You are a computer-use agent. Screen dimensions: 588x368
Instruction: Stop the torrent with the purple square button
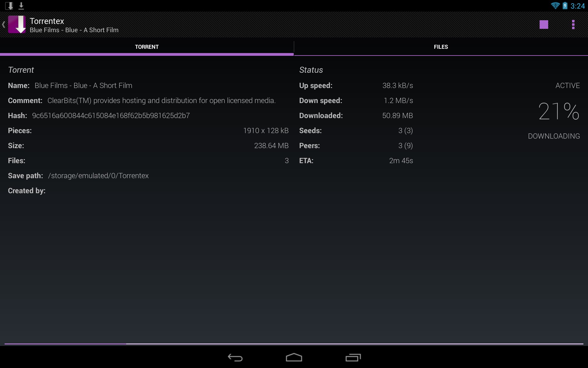[x=544, y=25]
